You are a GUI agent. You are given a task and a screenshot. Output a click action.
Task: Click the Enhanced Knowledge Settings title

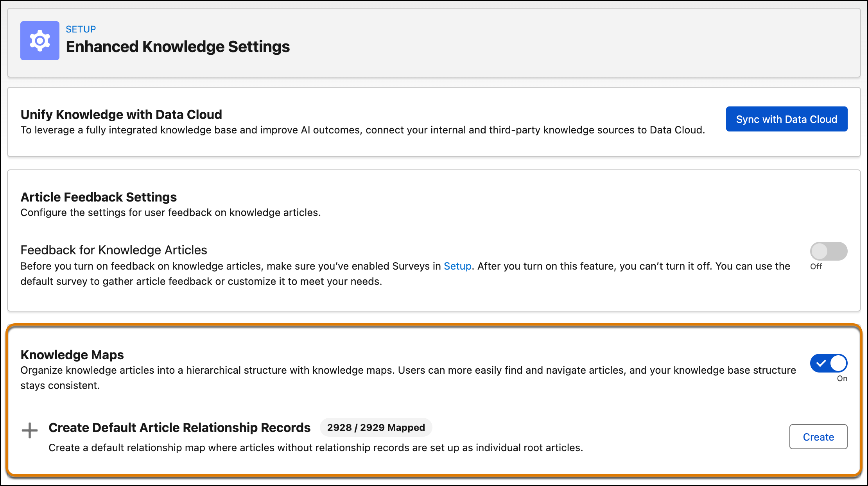[x=178, y=47]
